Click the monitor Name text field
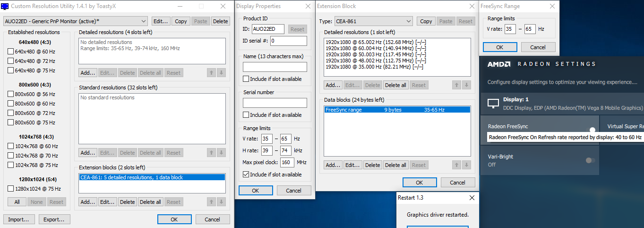The height and width of the screenshot is (228, 644). tap(275, 67)
